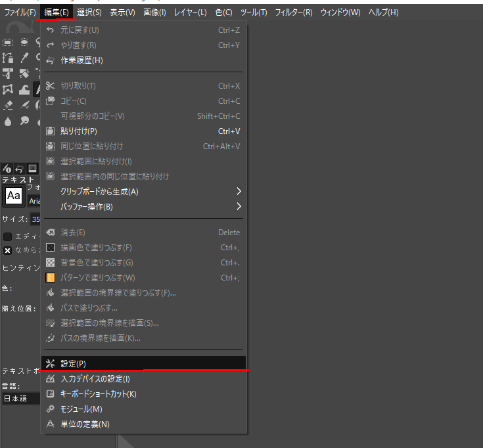Open the 表示(V) menu
This screenshot has height=448, width=483.
pos(122,12)
